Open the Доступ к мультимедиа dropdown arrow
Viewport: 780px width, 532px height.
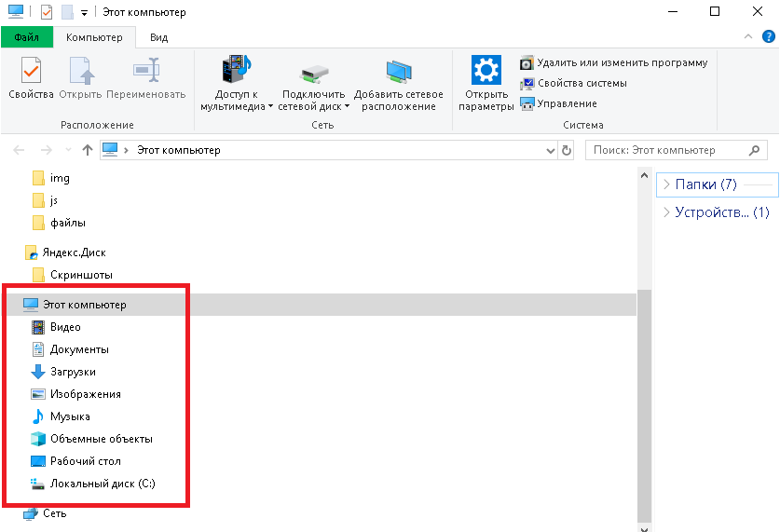click(270, 106)
